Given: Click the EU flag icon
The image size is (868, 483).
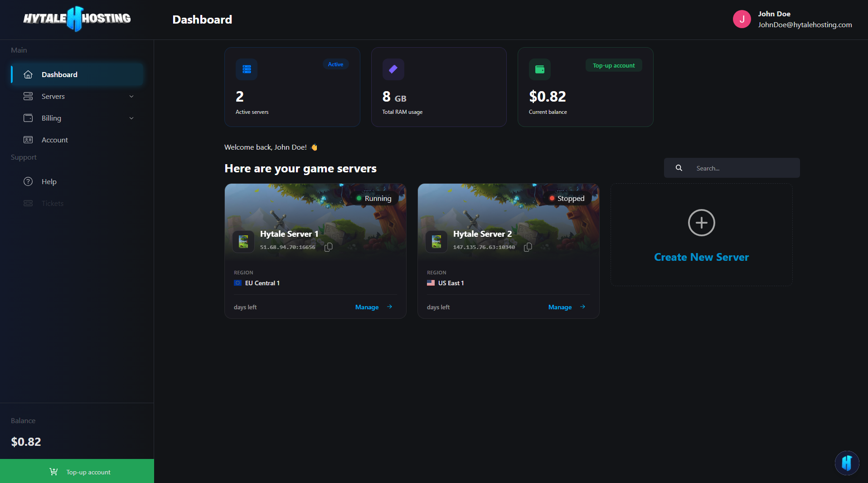Looking at the screenshot, I should coord(238,283).
